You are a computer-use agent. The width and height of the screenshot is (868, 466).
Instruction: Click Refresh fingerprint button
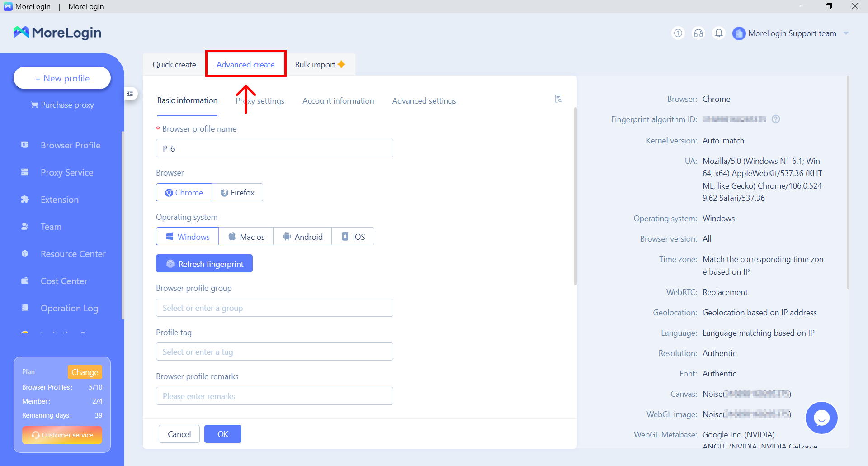point(204,263)
